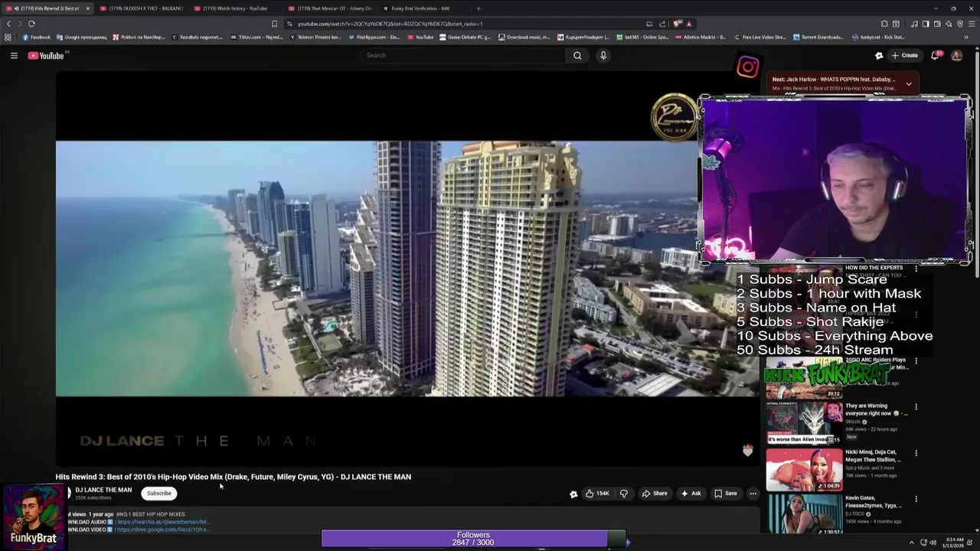The image size is (980, 551).
Task: Open the browser extensions puzzle icon
Action: [x=884, y=24]
